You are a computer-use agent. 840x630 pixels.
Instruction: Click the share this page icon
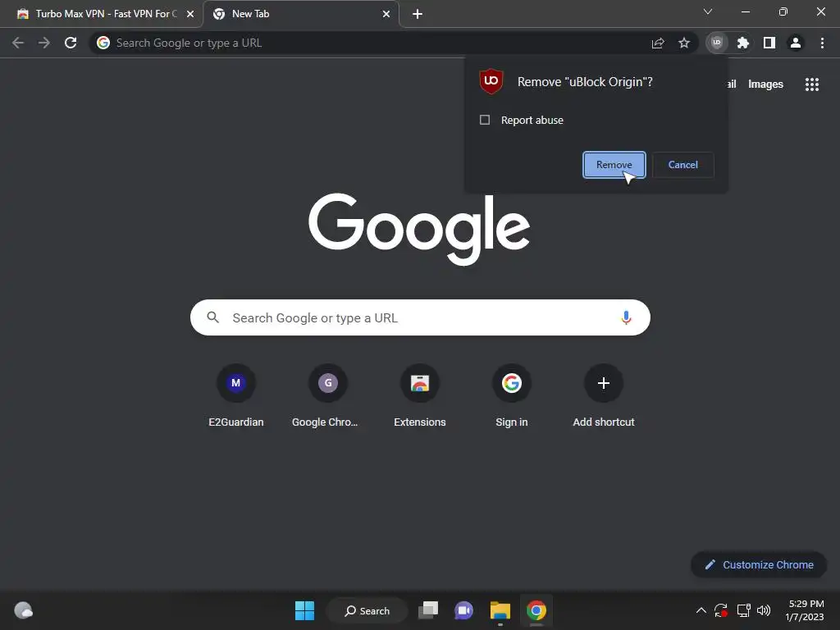[658, 43]
